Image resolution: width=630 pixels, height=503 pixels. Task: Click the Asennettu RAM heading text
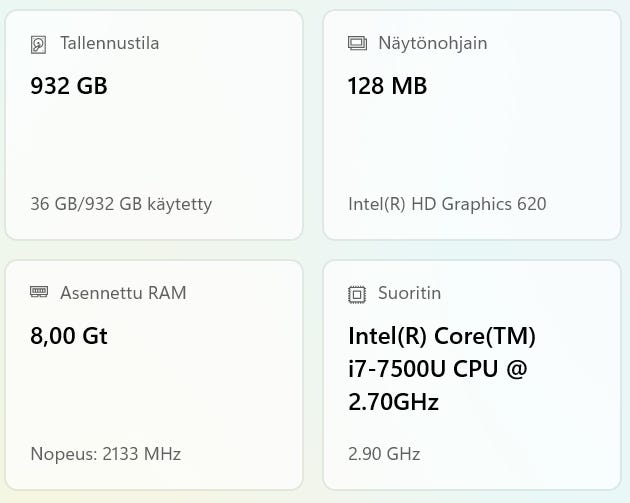coord(123,293)
